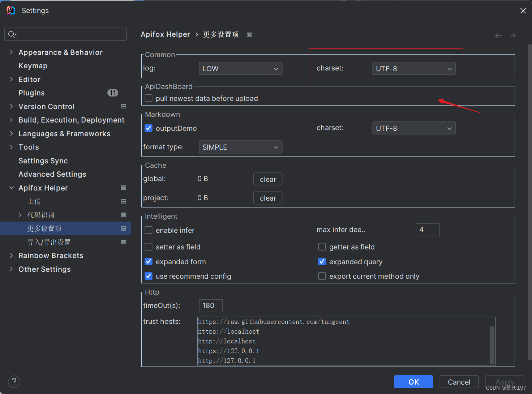
Task: Expand Languages & Frameworks node
Action: pyautogui.click(x=11, y=133)
